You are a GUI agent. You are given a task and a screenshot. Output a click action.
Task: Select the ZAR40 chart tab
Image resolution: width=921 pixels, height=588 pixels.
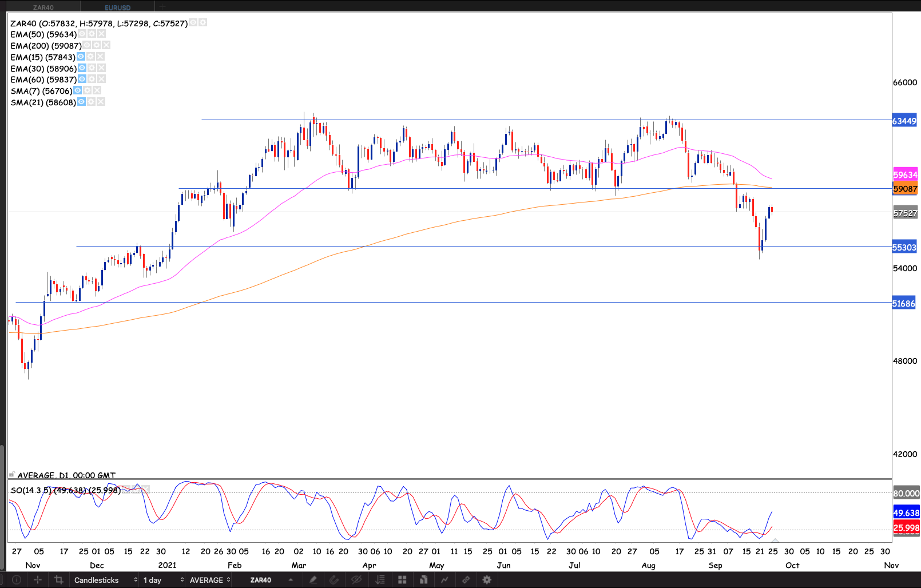(x=43, y=7)
